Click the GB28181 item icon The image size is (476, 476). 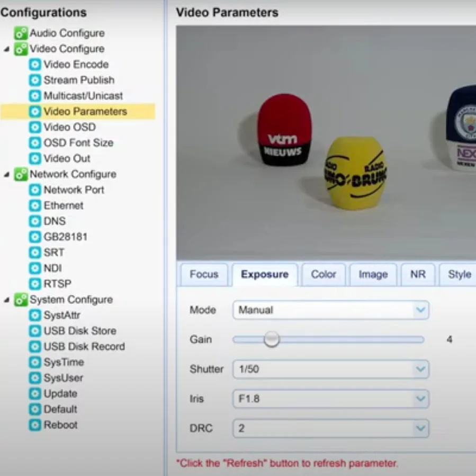[35, 237]
